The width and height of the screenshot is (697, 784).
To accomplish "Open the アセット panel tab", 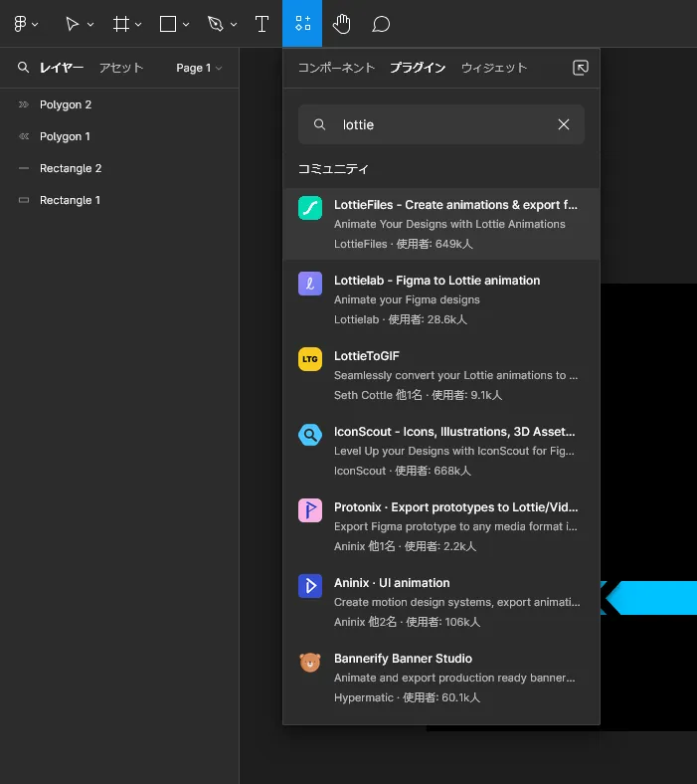I will 121,68.
